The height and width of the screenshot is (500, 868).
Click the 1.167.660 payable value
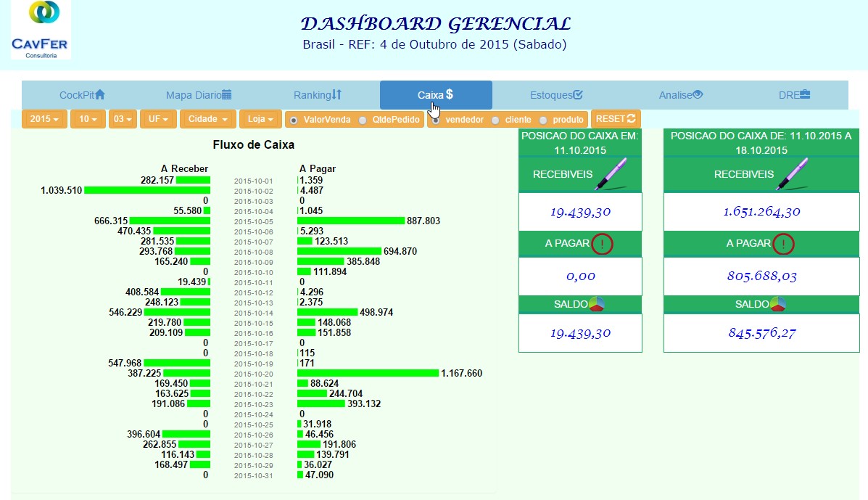462,373
